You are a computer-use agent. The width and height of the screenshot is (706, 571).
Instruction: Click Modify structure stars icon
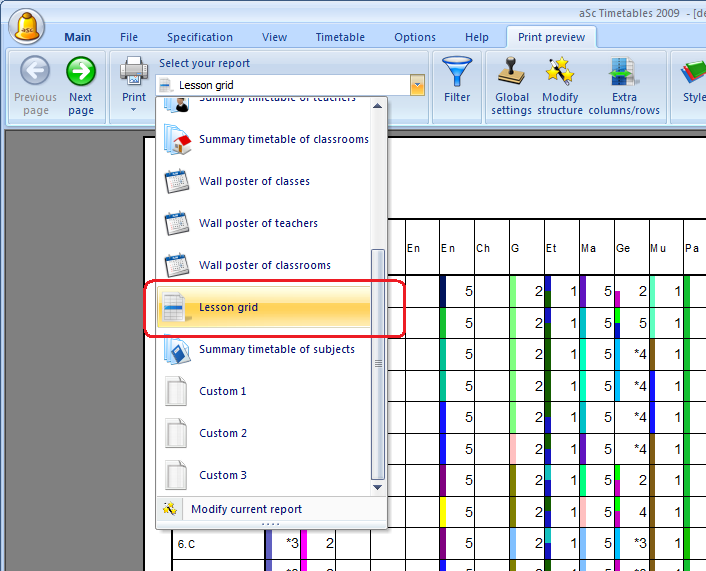560,72
